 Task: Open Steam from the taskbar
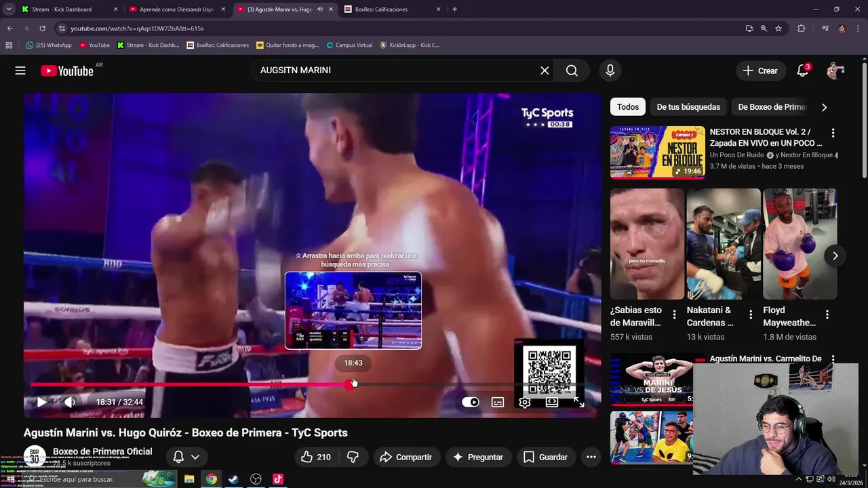tap(233, 479)
